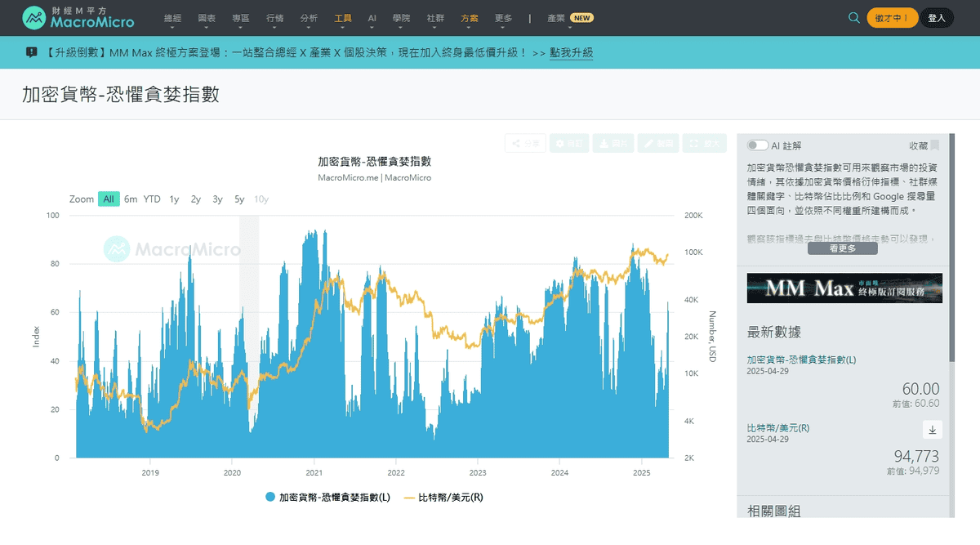Click 看更多 to expand description
Image resolution: width=980 pixels, height=545 pixels.
click(843, 248)
